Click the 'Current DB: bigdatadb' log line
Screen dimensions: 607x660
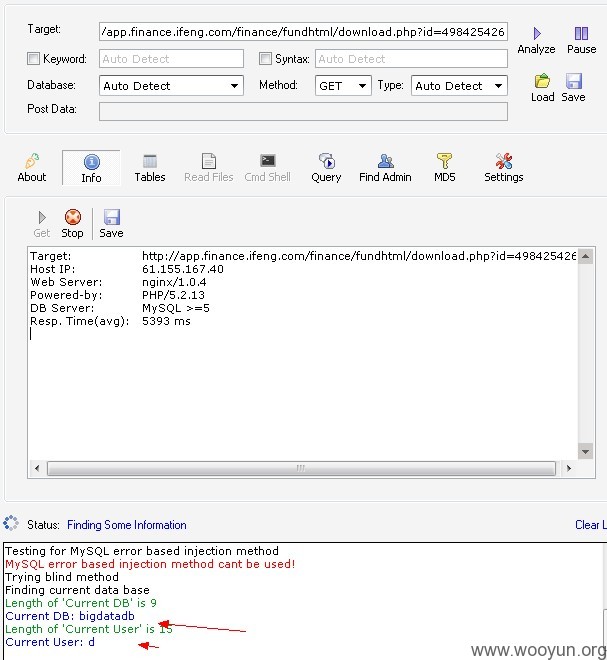pyautogui.click(x=70, y=616)
